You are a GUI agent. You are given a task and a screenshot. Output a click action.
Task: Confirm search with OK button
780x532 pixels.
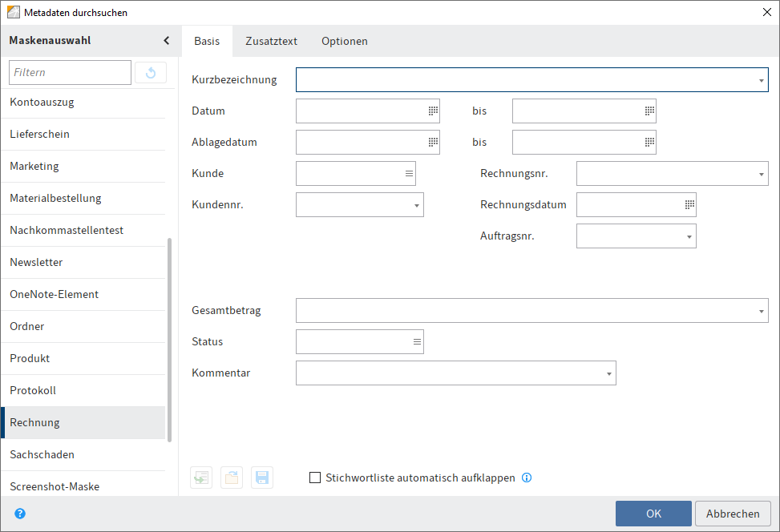click(x=653, y=514)
